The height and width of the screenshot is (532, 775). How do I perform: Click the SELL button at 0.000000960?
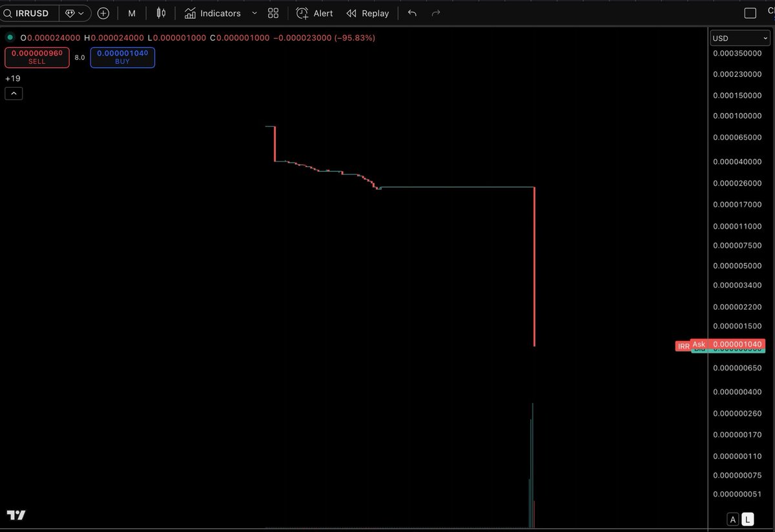pos(37,57)
